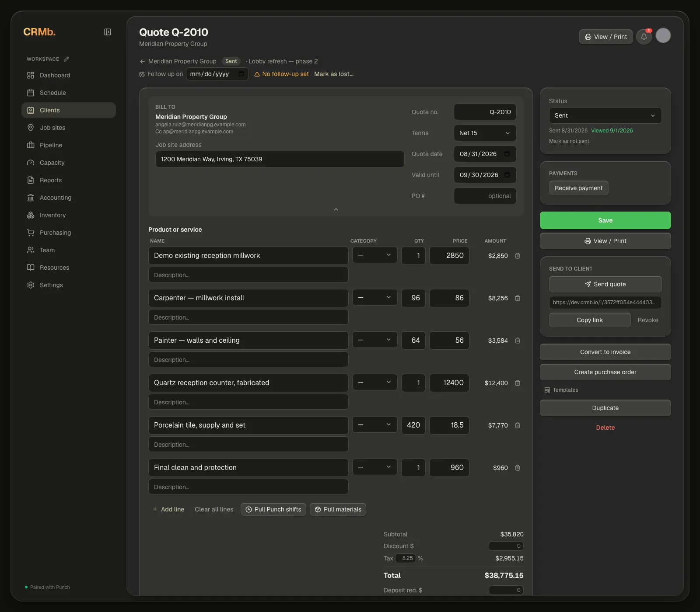
Task: Open the Terms Net 15 dropdown
Action: [x=485, y=133]
